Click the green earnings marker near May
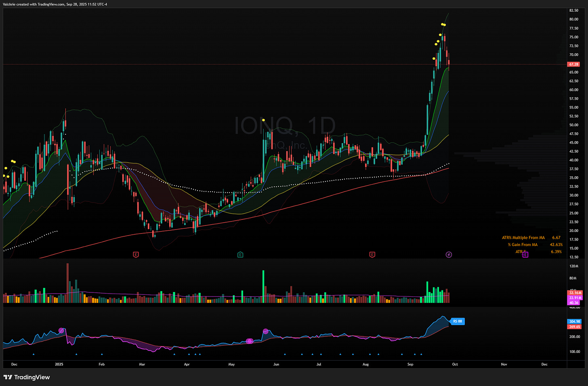Image resolution: width=588 pixels, height=386 pixels. click(x=240, y=255)
